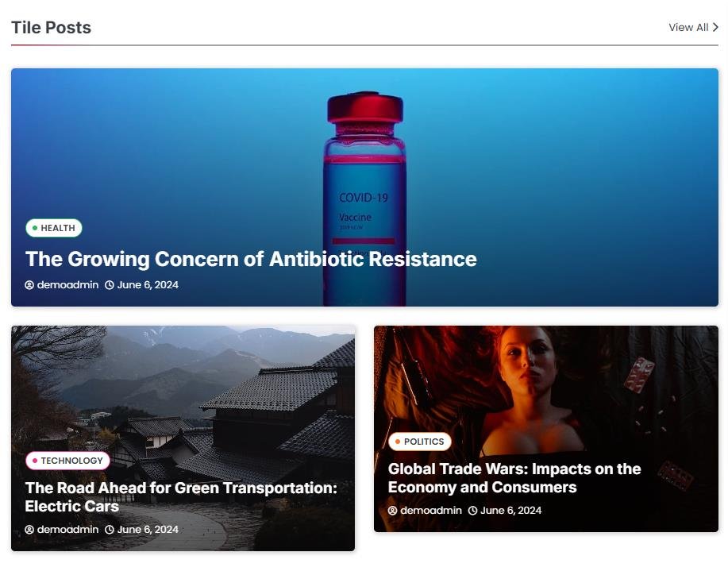Viewport: 728px width, 575px height.
Task: Open the Global Trade Wars article title
Action: [x=514, y=478]
